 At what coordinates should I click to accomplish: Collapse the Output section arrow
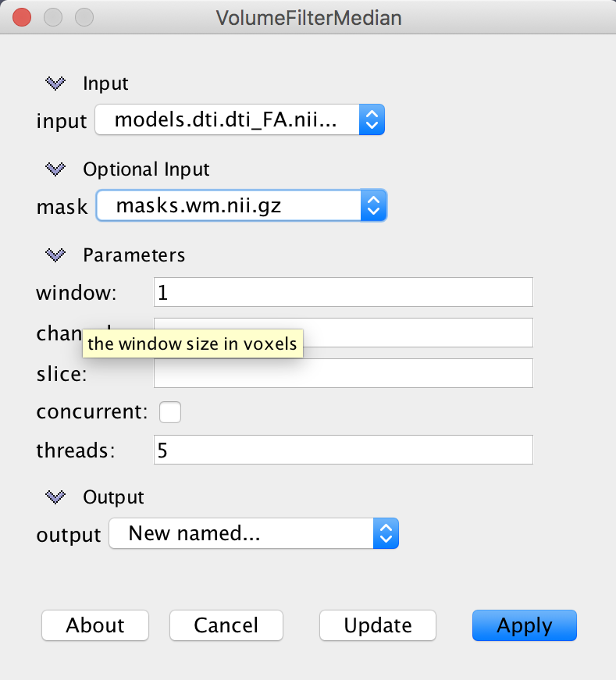[x=55, y=497]
